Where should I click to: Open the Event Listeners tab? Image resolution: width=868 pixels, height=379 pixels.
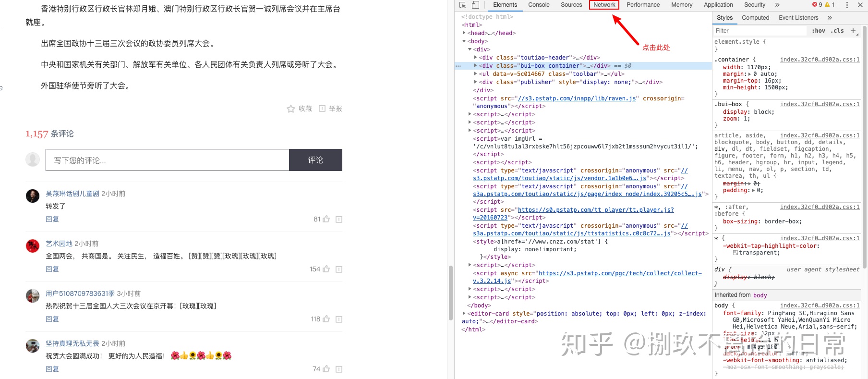coord(798,18)
